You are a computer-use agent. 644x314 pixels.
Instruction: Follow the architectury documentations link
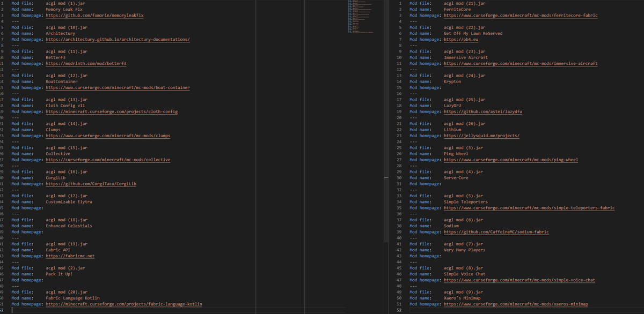[x=118, y=40]
